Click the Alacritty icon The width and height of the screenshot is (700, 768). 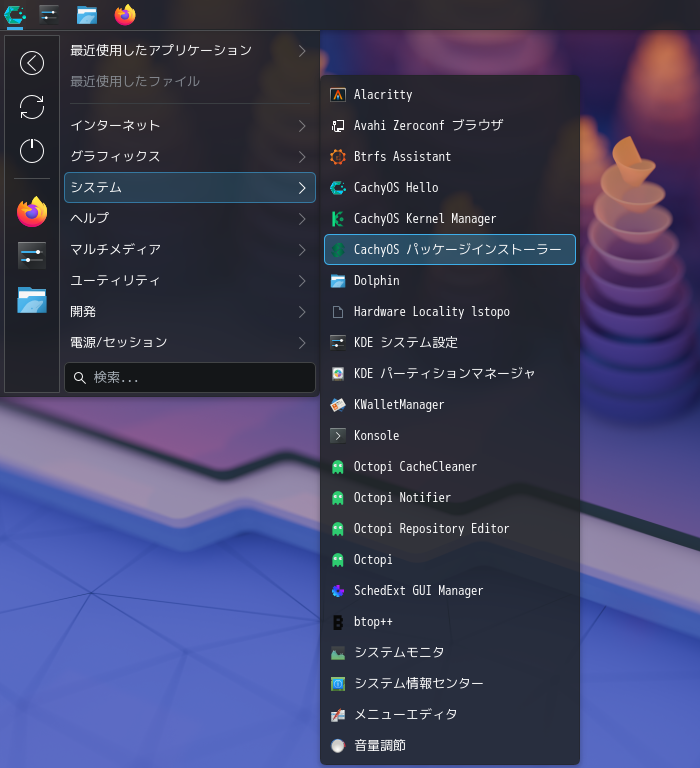click(338, 95)
